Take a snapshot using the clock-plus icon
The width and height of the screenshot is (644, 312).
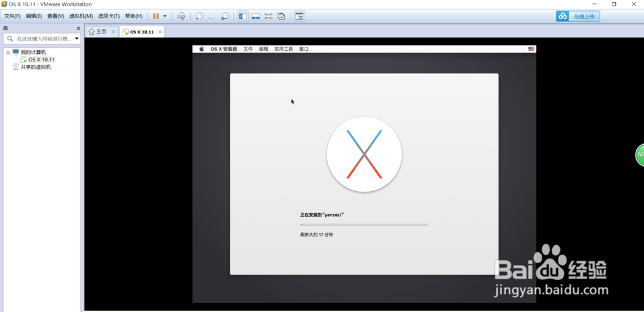199,16
